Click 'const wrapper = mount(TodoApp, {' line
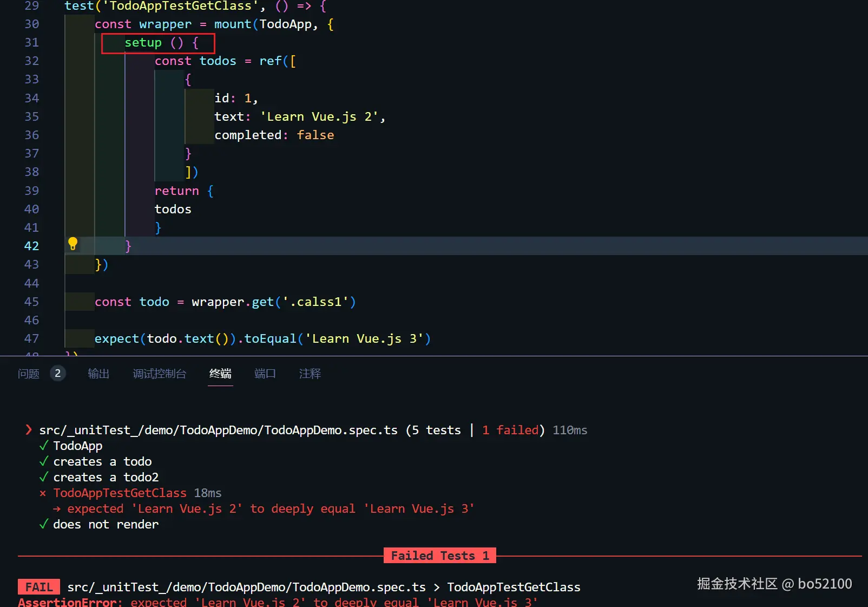This screenshot has height=607, width=868. coord(214,24)
